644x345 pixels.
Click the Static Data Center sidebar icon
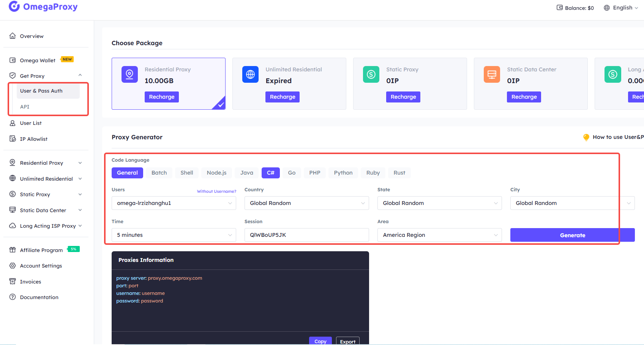pos(13,210)
